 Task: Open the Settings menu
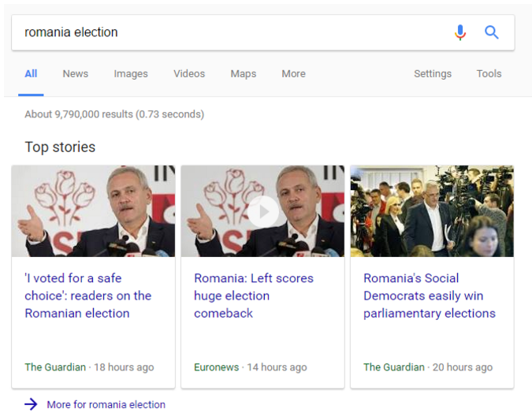click(433, 73)
